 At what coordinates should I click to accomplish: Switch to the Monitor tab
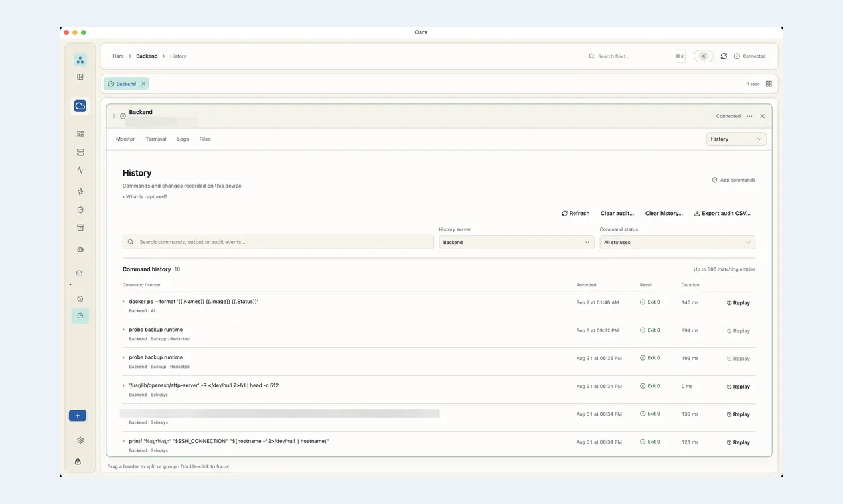[x=125, y=139]
